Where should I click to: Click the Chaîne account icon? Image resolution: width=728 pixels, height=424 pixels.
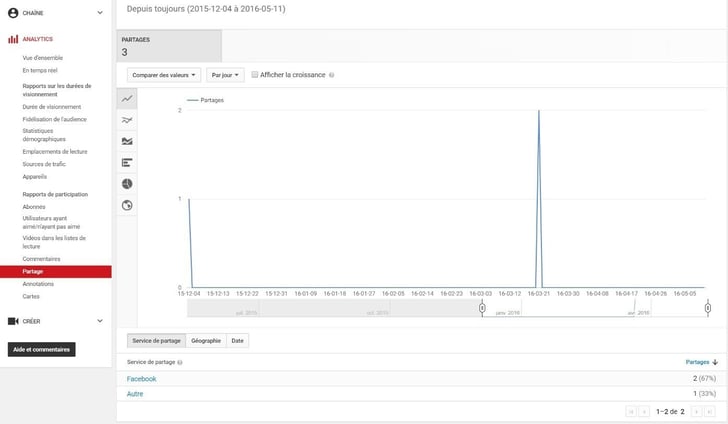click(13, 13)
